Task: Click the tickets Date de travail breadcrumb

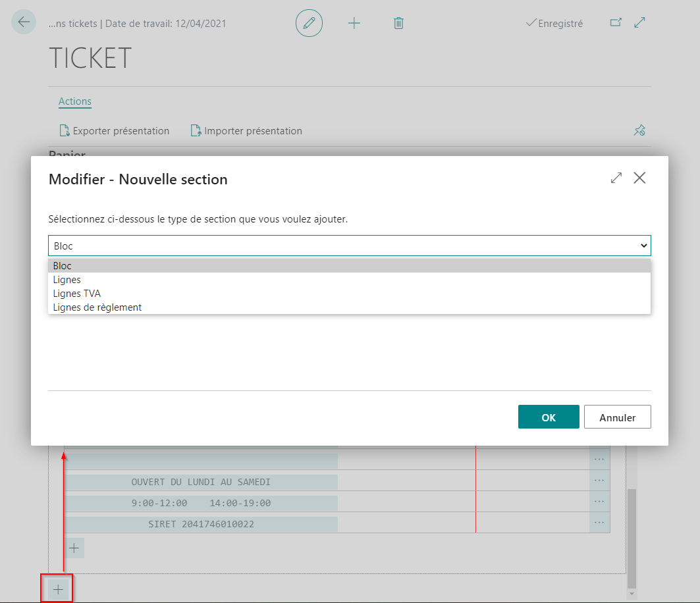Action: point(138,24)
